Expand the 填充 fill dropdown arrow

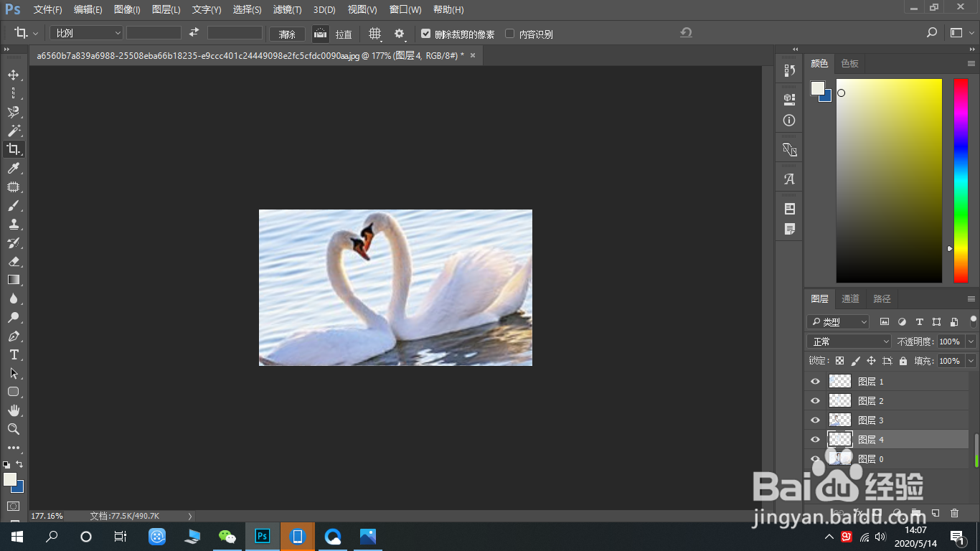(971, 361)
